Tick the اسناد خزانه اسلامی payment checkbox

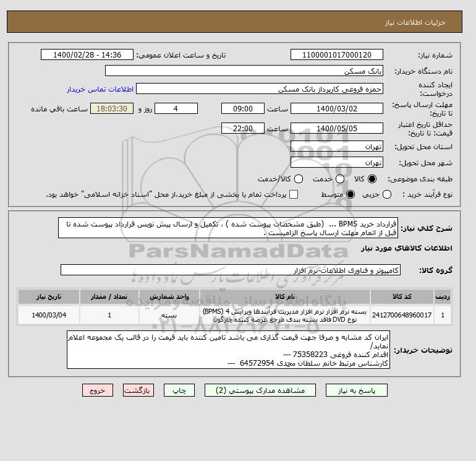click(x=294, y=194)
